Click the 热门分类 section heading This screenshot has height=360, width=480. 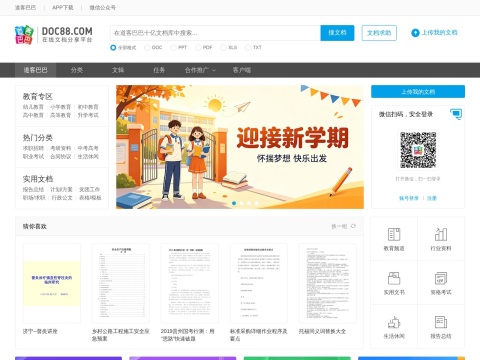(x=38, y=138)
